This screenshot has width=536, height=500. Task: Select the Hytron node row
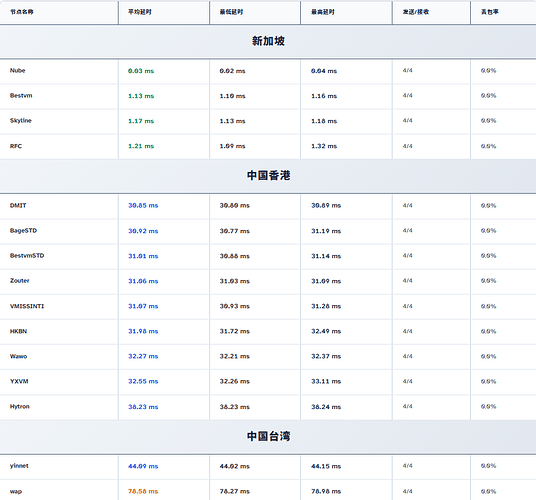point(268,407)
